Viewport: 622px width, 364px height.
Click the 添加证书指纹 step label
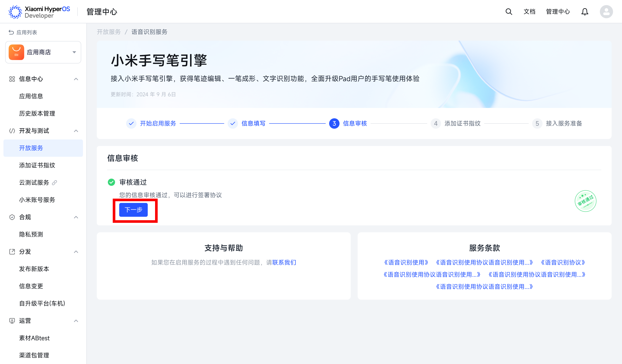coord(463,123)
